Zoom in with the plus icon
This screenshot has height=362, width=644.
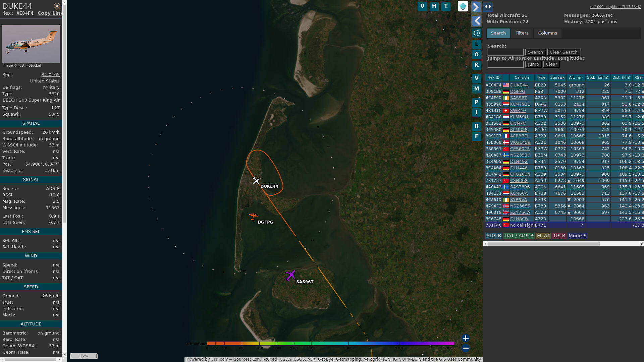coord(465,338)
